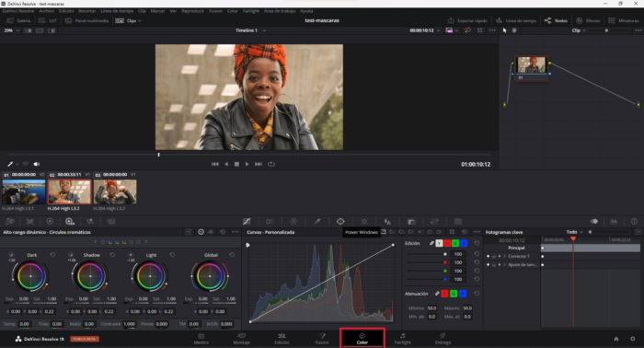The image size is (644, 348).
Task: Reset the Atenuación settings
Action: click(x=477, y=294)
